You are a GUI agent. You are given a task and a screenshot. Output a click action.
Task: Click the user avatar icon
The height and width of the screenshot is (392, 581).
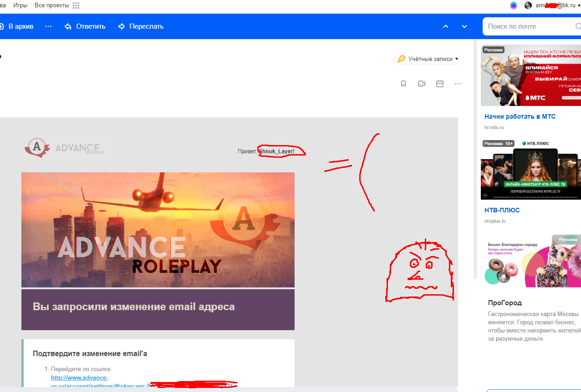[528, 5]
